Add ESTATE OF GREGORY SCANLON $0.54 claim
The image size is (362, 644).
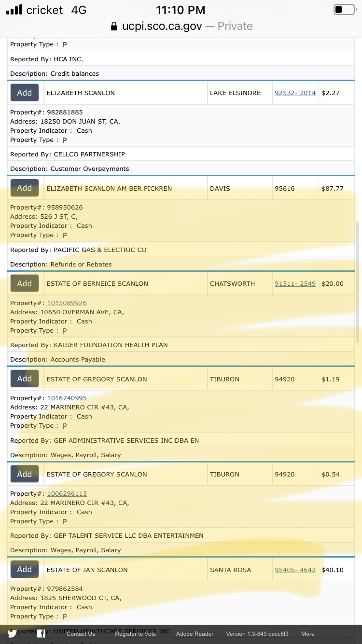(x=25, y=474)
